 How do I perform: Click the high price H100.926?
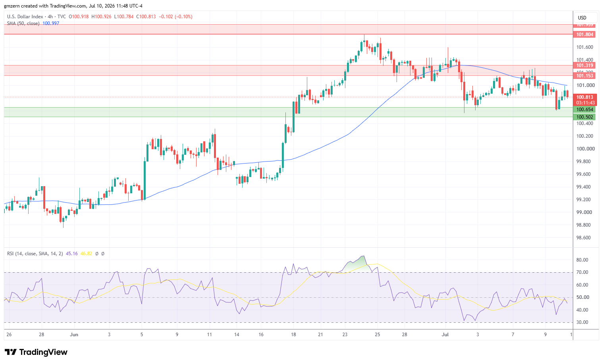(x=101, y=17)
